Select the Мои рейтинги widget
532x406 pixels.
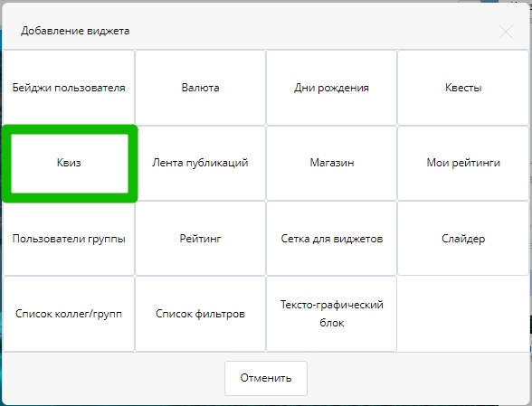[x=463, y=163]
